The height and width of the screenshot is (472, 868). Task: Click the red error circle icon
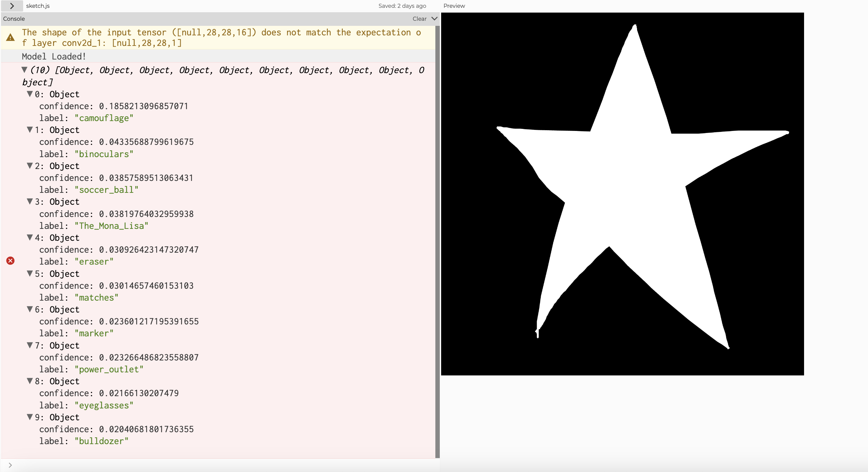(x=11, y=261)
